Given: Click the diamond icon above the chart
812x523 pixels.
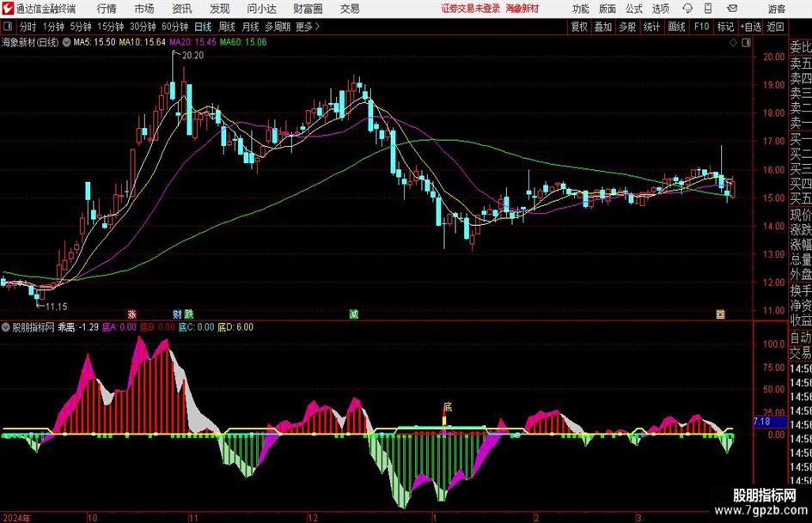Looking at the screenshot, I should 733,43.
